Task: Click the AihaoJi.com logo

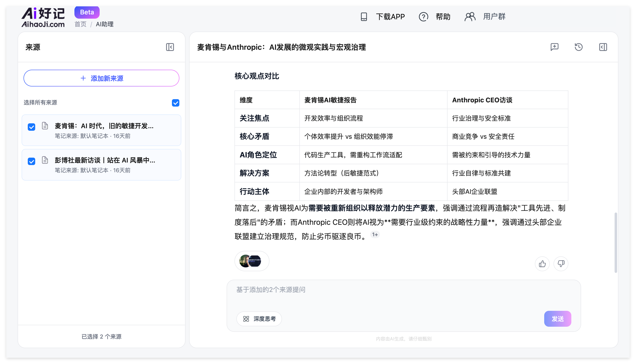Action: coord(43,17)
